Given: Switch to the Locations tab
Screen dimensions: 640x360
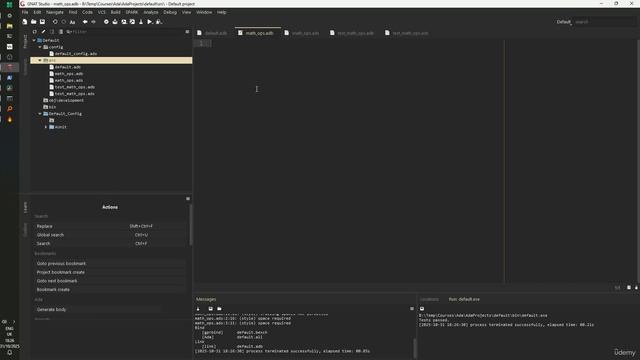Looking at the screenshot, I should [429, 299].
